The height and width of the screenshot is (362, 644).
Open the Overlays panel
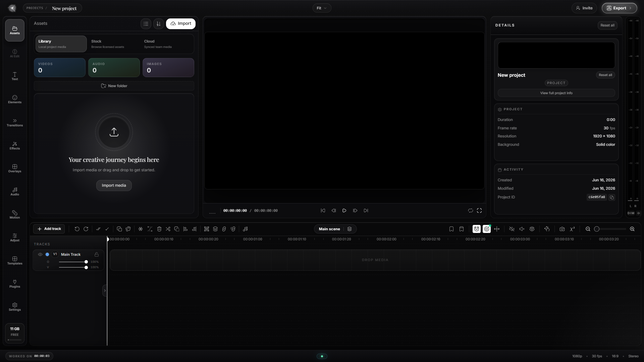coord(15,169)
